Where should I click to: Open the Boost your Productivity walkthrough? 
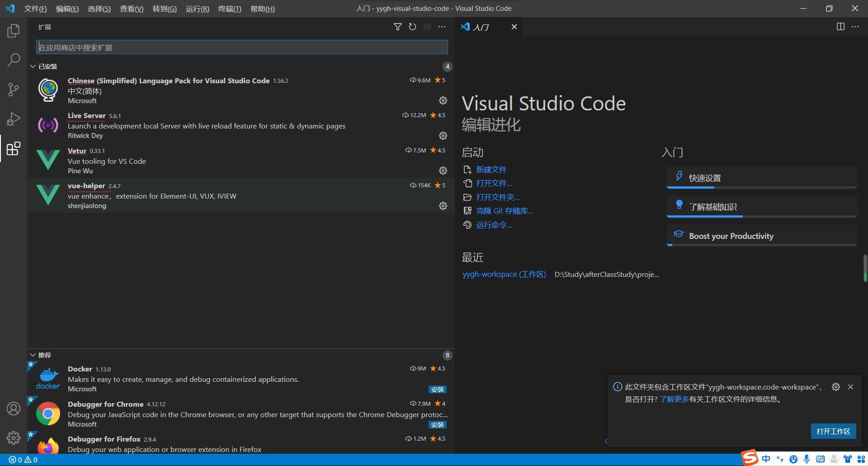coord(762,236)
